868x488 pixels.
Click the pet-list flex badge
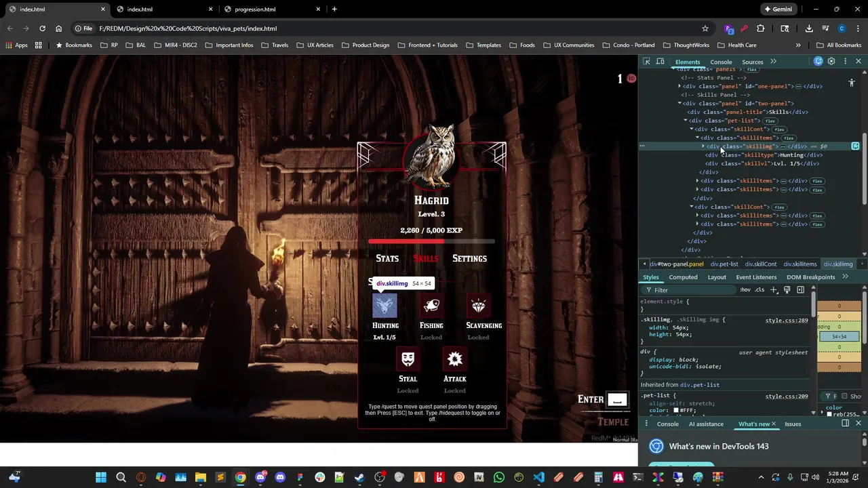click(770, 121)
